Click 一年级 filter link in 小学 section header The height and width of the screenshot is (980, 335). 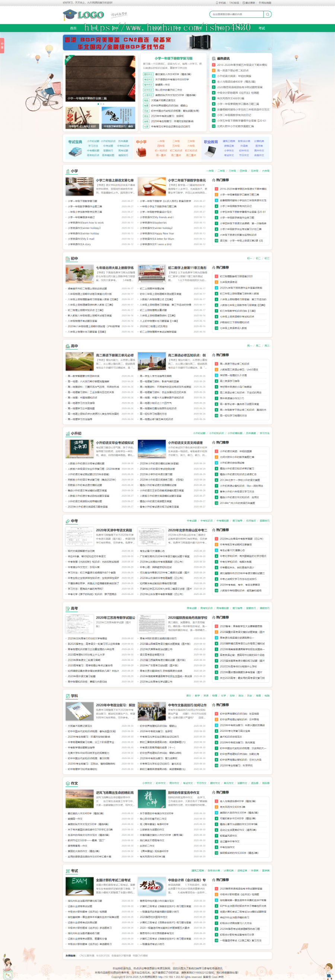[210, 171]
